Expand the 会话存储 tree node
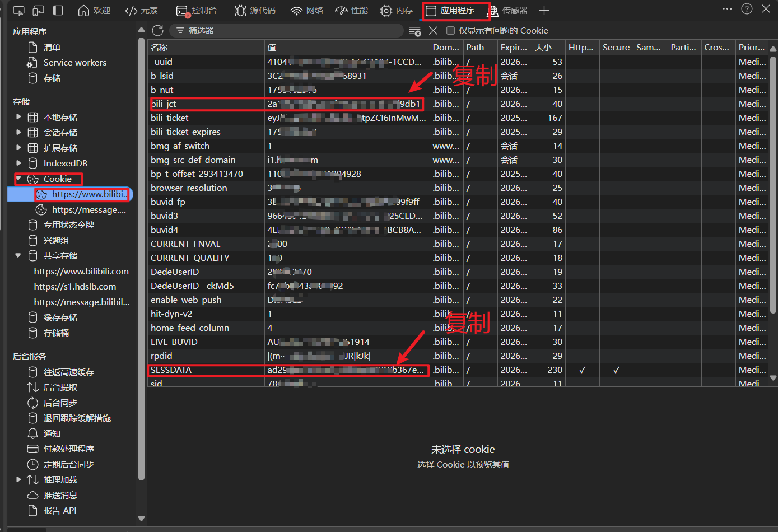 pyautogui.click(x=18, y=132)
